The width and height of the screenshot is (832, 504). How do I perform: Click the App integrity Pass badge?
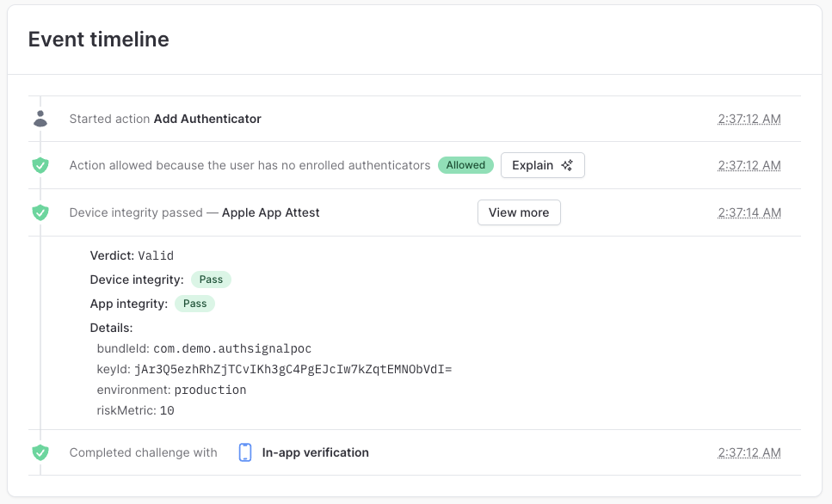pyautogui.click(x=194, y=304)
